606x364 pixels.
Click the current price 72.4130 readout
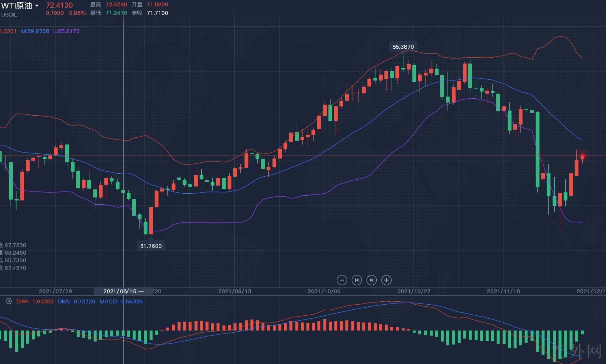pos(59,5)
